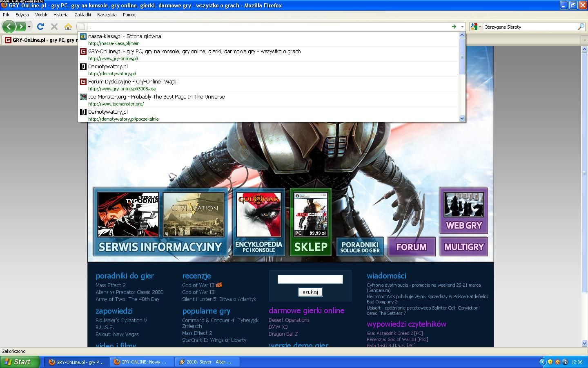Choose Demotywatory.pl homepage suggestion
This screenshot has width=588, height=368.
click(x=269, y=70)
